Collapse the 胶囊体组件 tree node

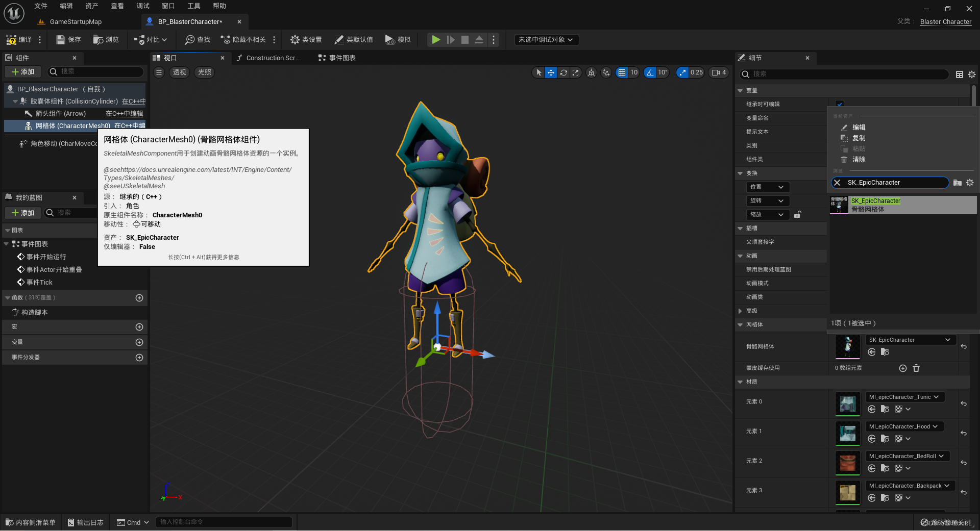[15, 102]
